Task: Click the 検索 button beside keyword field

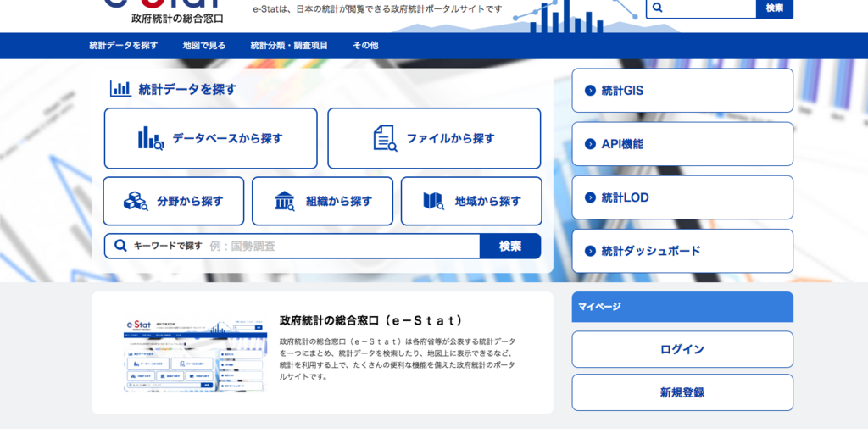Action: click(x=510, y=246)
